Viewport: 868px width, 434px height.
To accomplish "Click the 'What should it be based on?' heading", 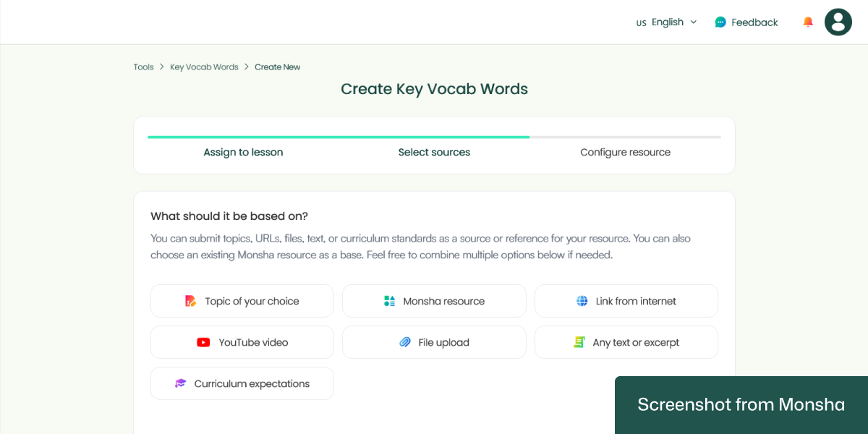I will point(229,216).
